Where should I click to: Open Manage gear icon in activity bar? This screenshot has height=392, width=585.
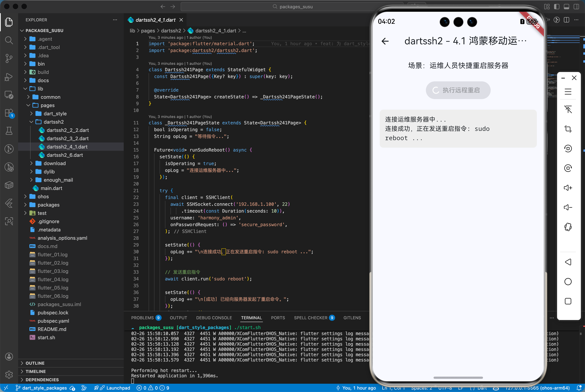click(9, 374)
